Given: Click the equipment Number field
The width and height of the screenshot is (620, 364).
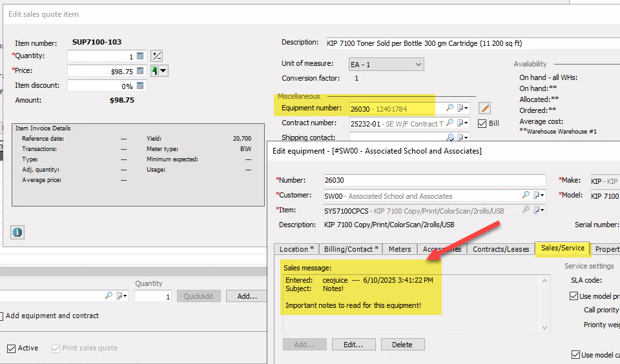Looking at the screenshot, I should tap(435, 180).
